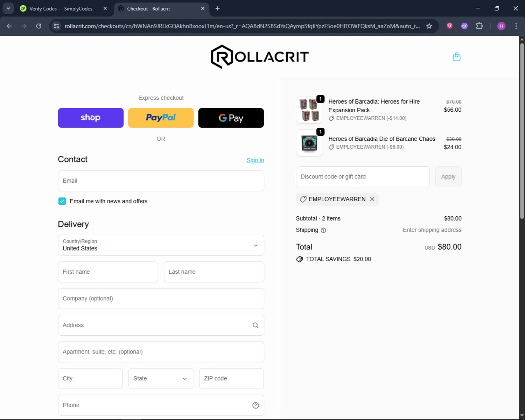This screenshot has width=525, height=420.
Task: Click the Delivery section heading
Action: tap(73, 224)
